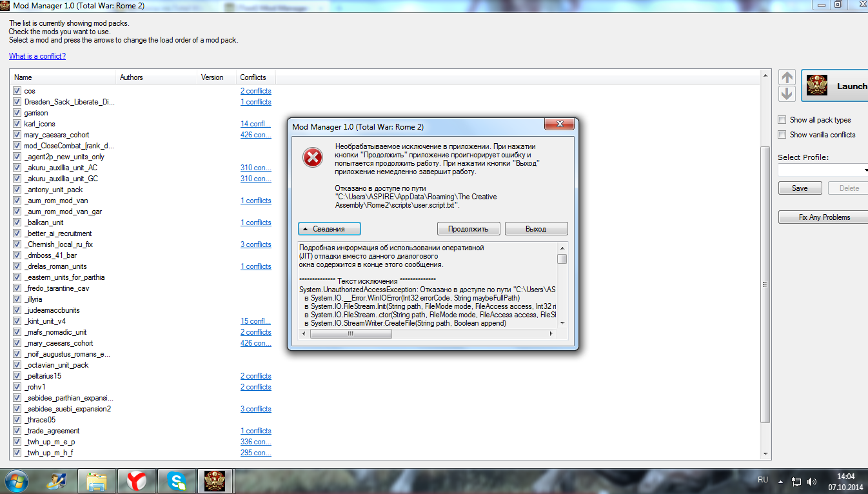Screen dimensions: 868x494
Task: Toggle _illyria mod checkbox
Action: (x=17, y=299)
